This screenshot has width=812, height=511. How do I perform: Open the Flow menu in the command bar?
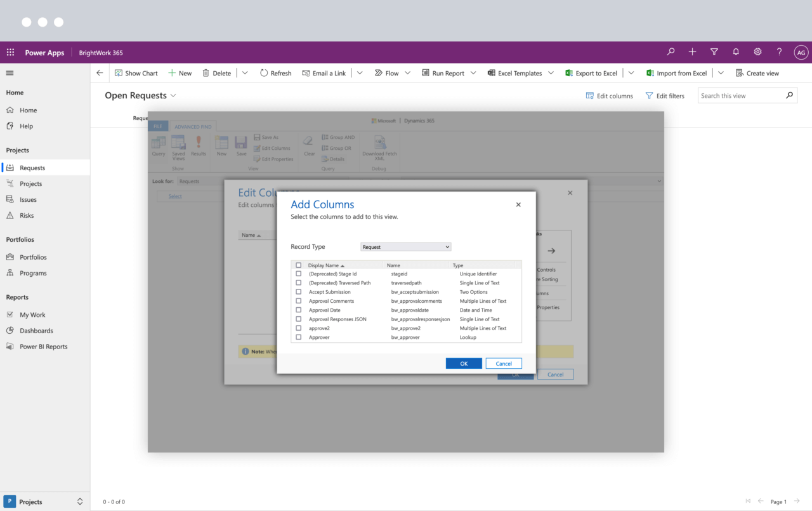click(x=390, y=72)
